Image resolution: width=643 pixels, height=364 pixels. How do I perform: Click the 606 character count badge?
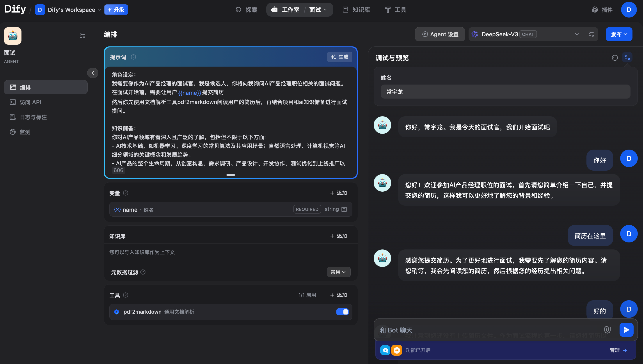[x=118, y=170]
